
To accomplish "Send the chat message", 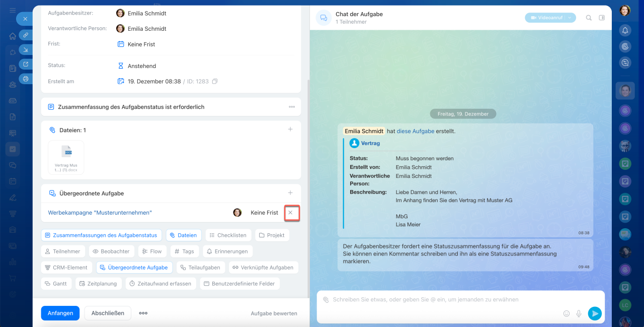I will 595,313.
